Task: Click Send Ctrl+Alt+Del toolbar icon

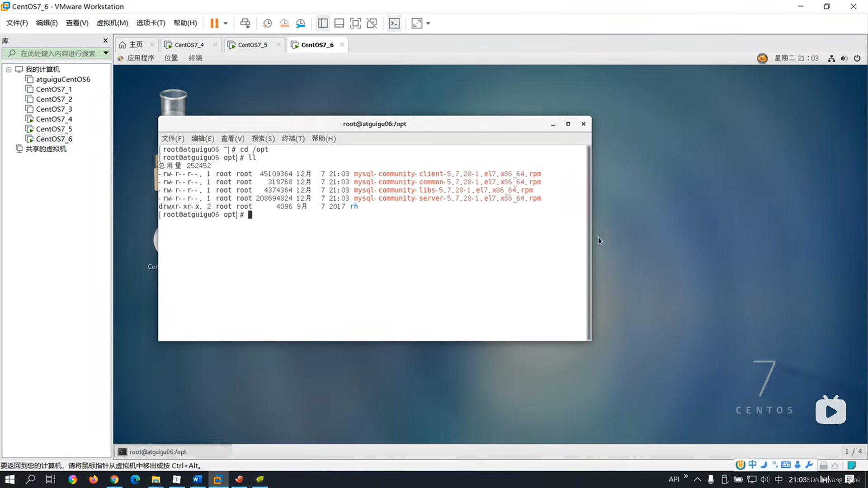Action: (245, 23)
